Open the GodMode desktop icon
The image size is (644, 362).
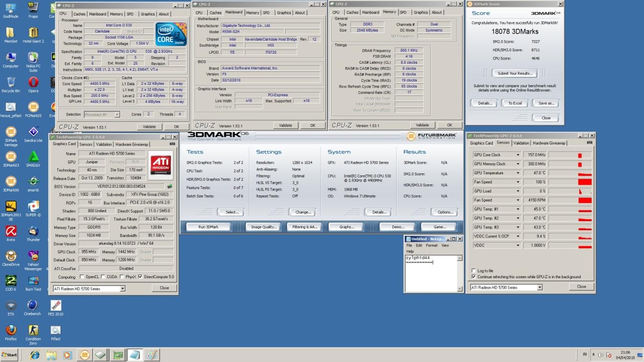coord(10,10)
